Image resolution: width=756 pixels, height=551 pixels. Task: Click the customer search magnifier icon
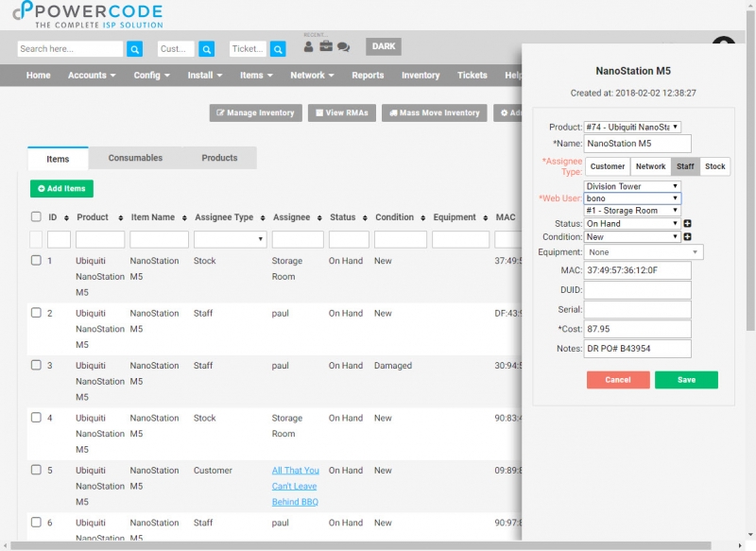pyautogui.click(x=206, y=49)
